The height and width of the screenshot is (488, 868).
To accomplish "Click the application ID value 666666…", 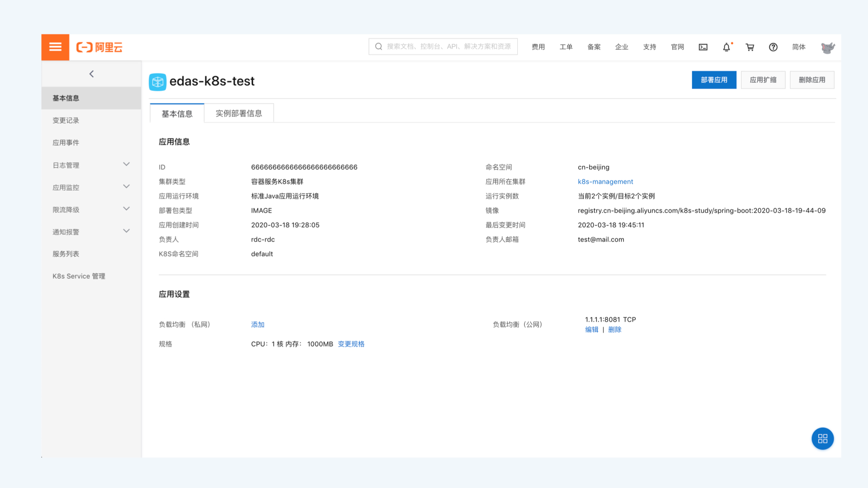I will [304, 167].
